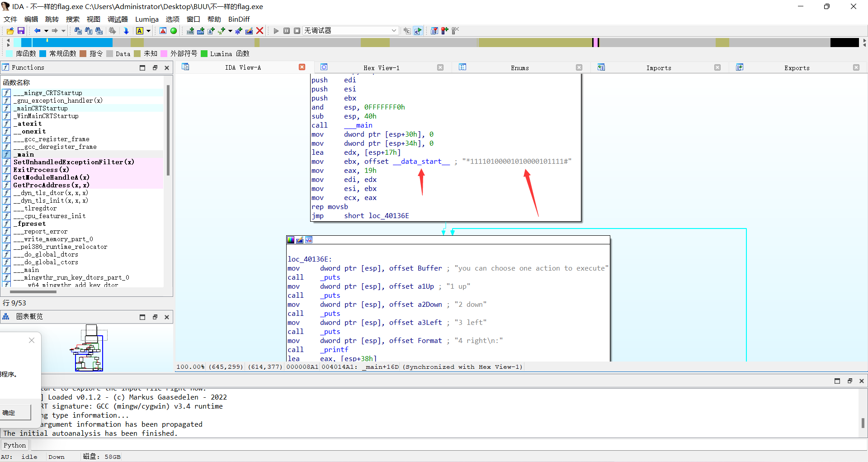This screenshot has height=462, width=868.
Task: Click the convert to Data toolbar icon
Action: coord(200,31)
